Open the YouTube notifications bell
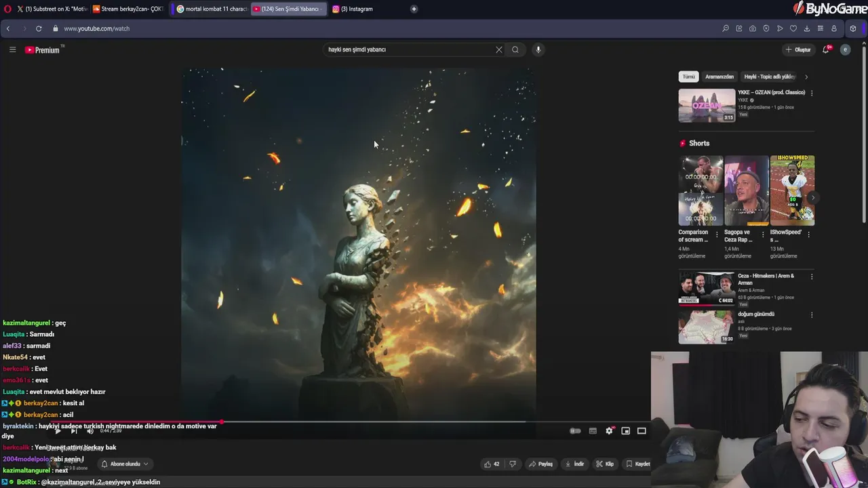 click(826, 49)
